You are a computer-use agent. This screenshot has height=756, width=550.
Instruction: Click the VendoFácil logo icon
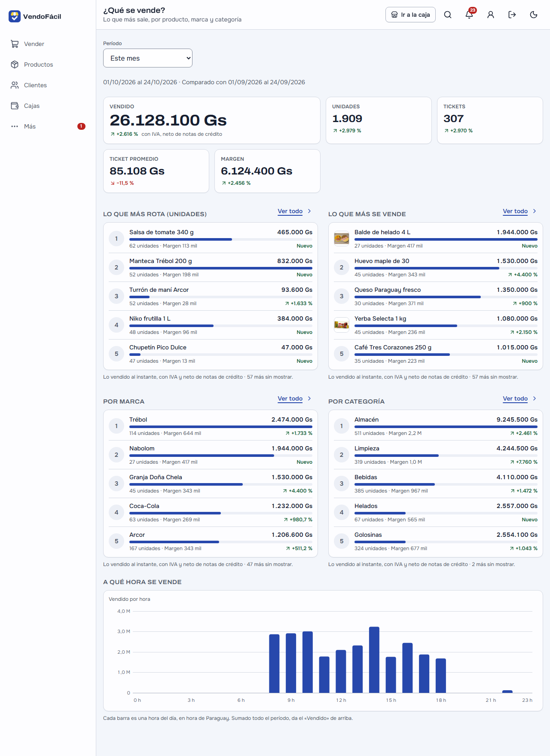point(15,16)
